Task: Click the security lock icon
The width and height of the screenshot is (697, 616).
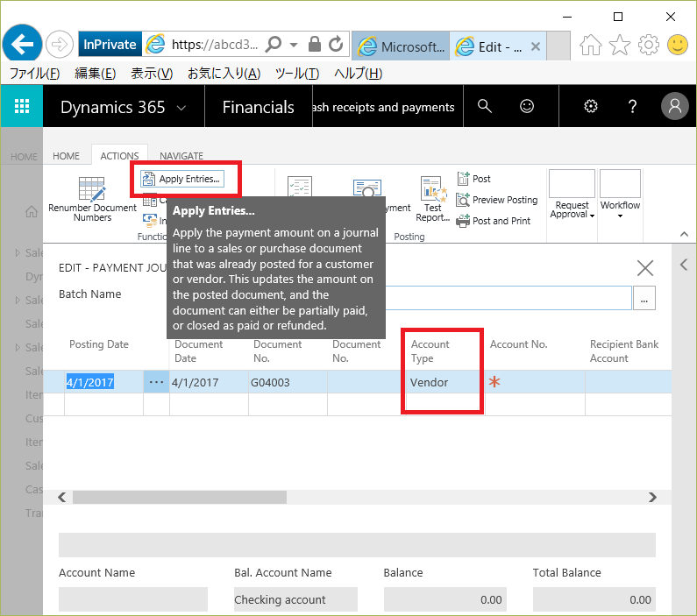Action: point(314,44)
